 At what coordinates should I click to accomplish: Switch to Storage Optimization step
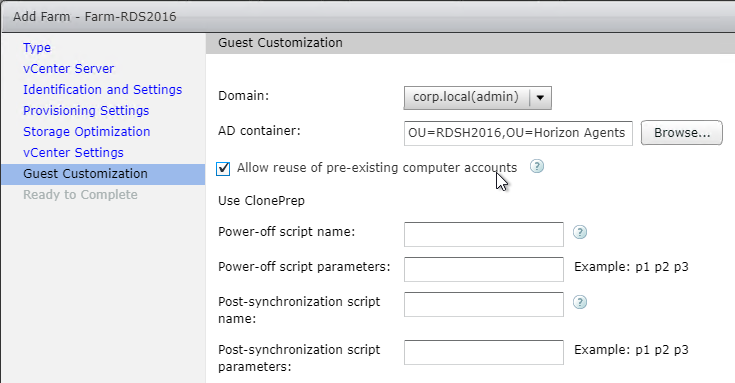coord(87,132)
